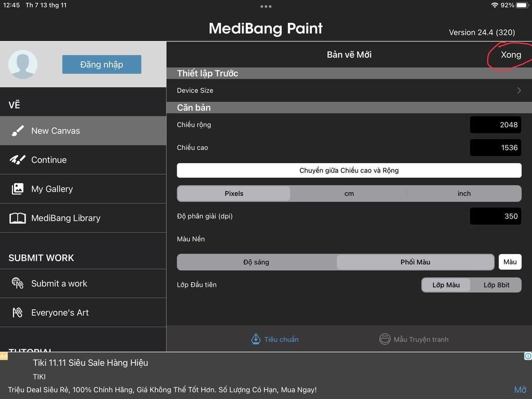This screenshot has width=532, height=399.
Task: Click the Căn bản section header
Action: [349, 108]
